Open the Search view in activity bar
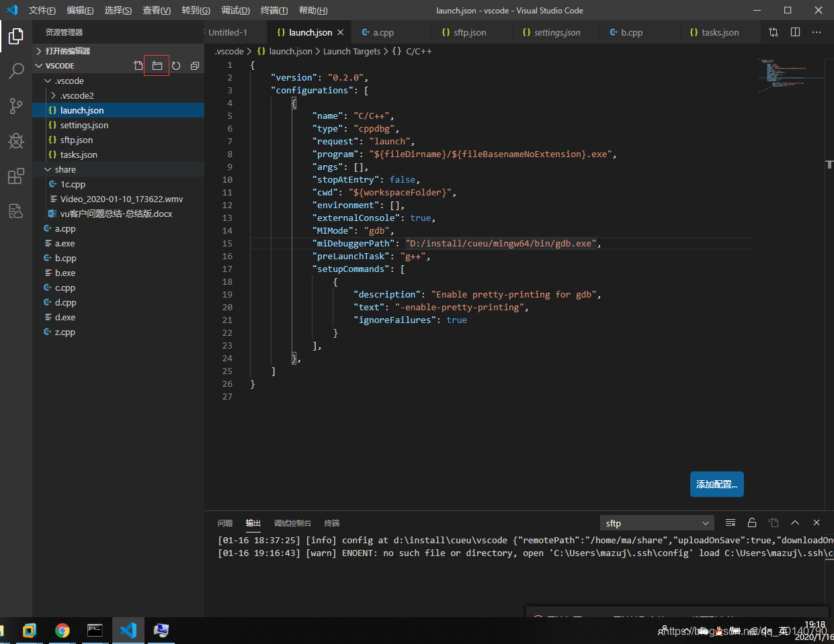The height and width of the screenshot is (644, 834). (16, 71)
